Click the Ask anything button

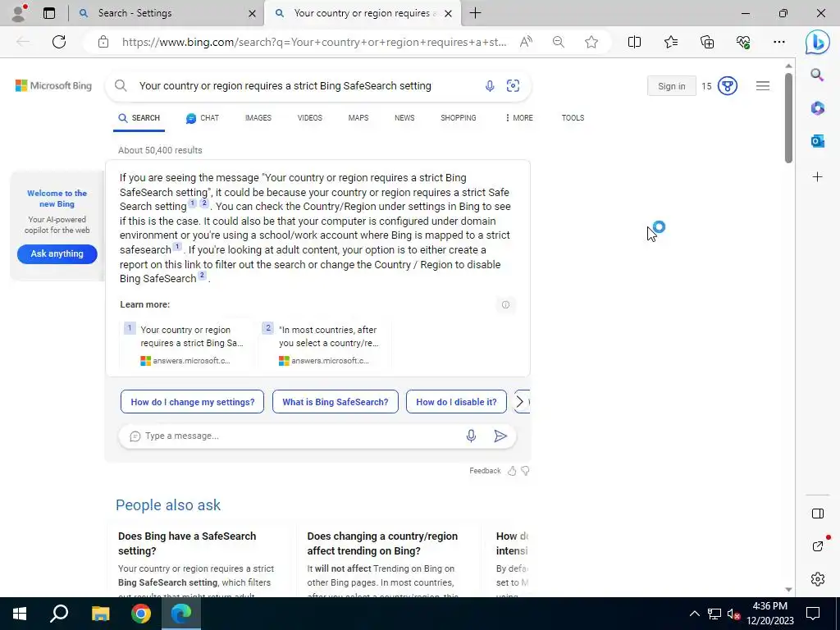pyautogui.click(x=57, y=254)
